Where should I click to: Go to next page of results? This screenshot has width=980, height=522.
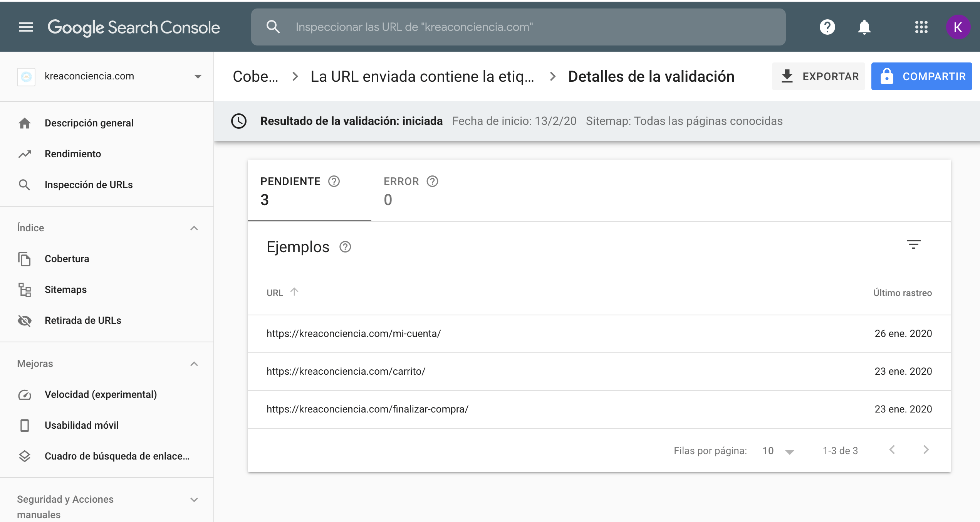pos(926,450)
